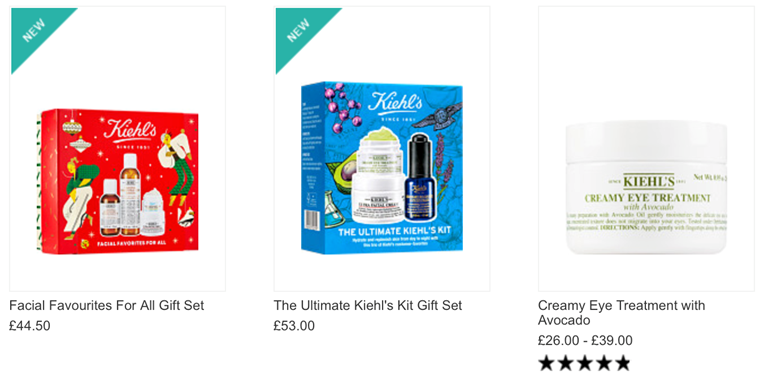Open Facial Favourites For All Gift Set link
764x388 pixels.
tap(107, 306)
